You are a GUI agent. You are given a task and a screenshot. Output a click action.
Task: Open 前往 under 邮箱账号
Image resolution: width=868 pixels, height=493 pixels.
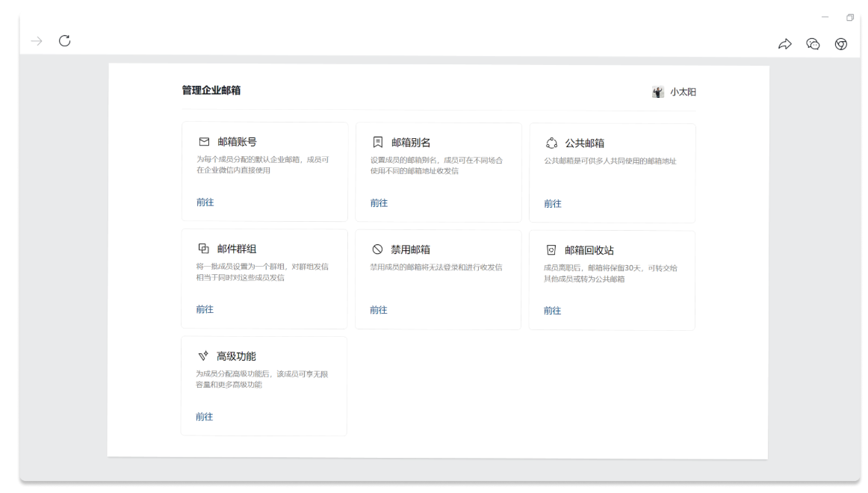pos(205,202)
